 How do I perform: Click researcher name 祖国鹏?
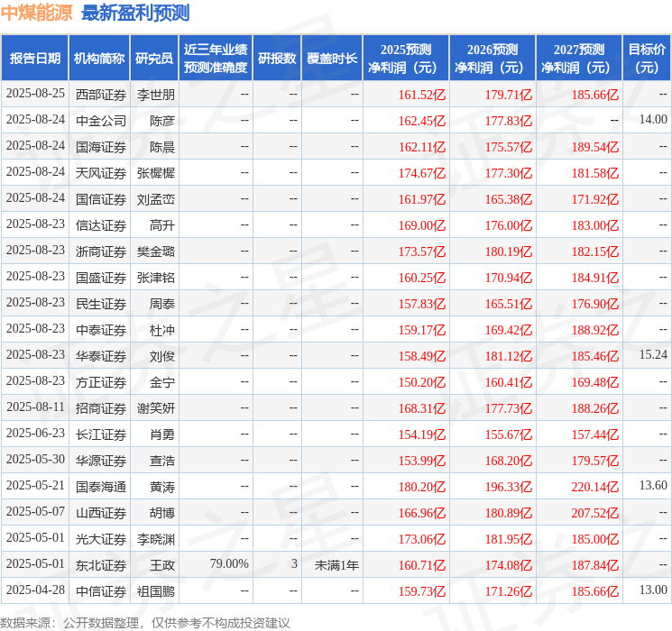(156, 591)
